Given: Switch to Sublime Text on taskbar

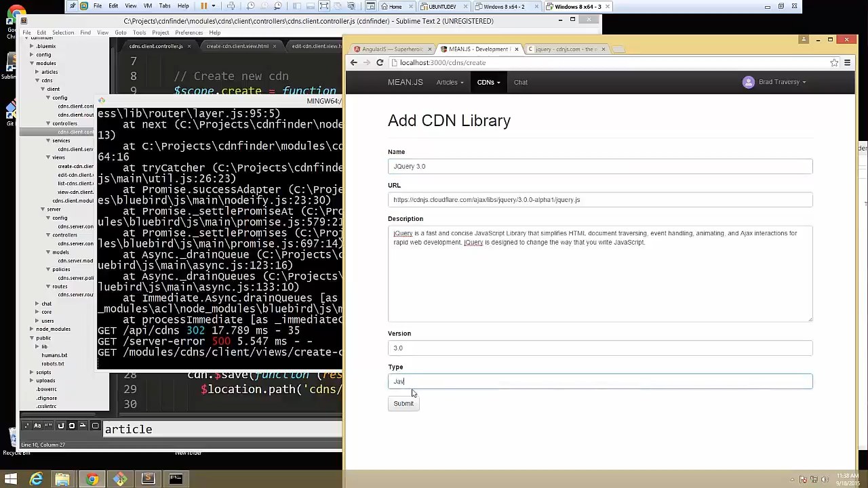Looking at the screenshot, I should [148, 479].
